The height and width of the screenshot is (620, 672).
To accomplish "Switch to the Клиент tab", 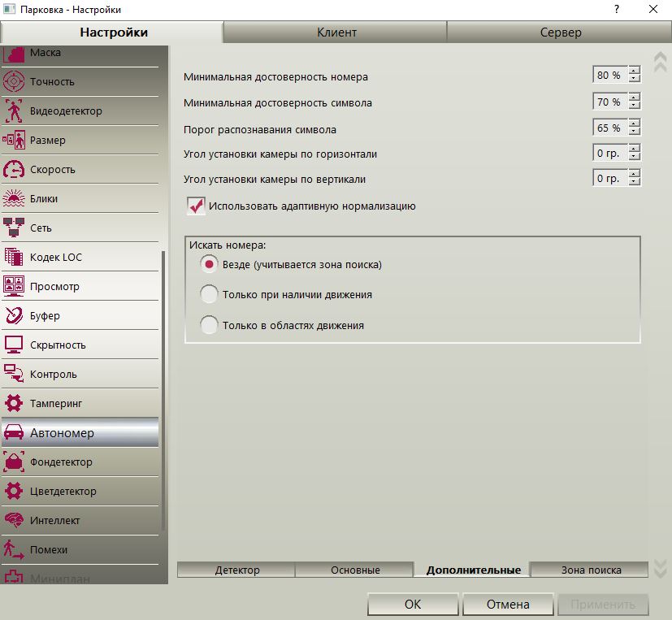I will (336, 33).
